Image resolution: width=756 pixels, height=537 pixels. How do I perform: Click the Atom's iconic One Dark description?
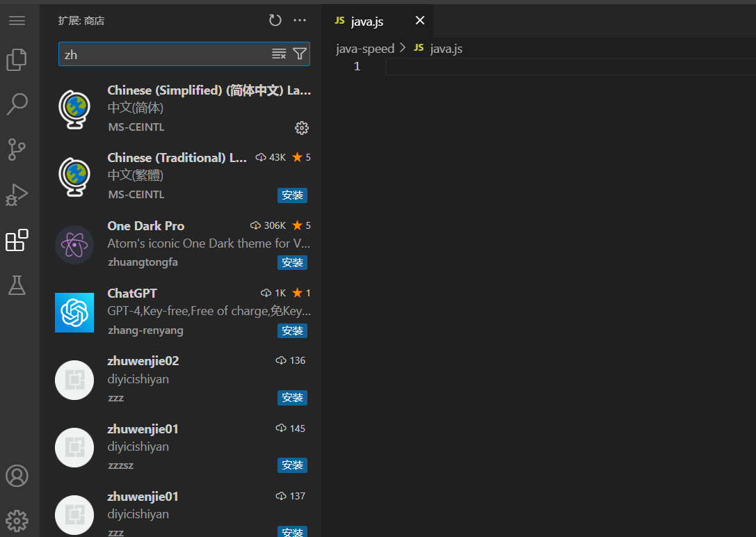209,243
